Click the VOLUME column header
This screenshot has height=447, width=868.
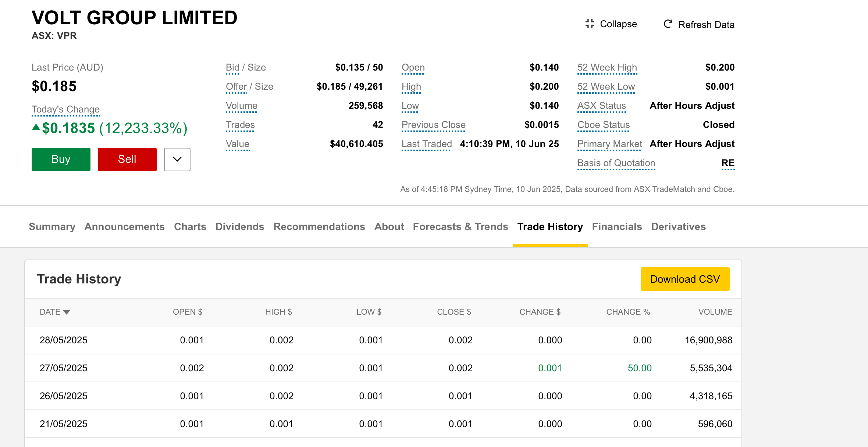coord(715,312)
